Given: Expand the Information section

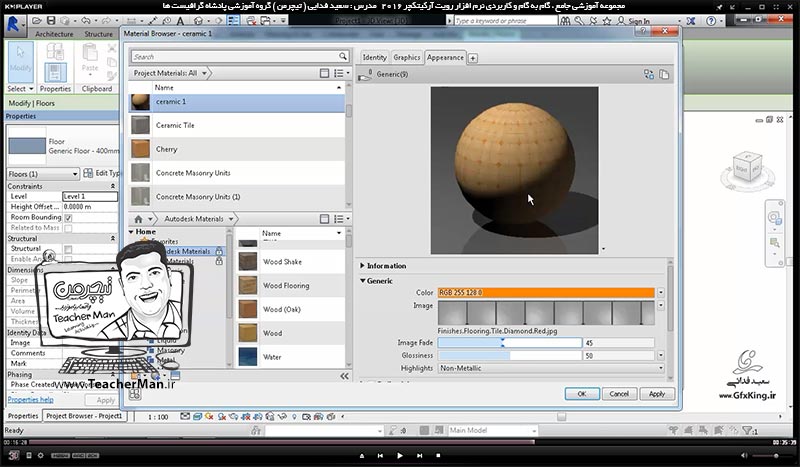Looking at the screenshot, I should click(x=362, y=266).
